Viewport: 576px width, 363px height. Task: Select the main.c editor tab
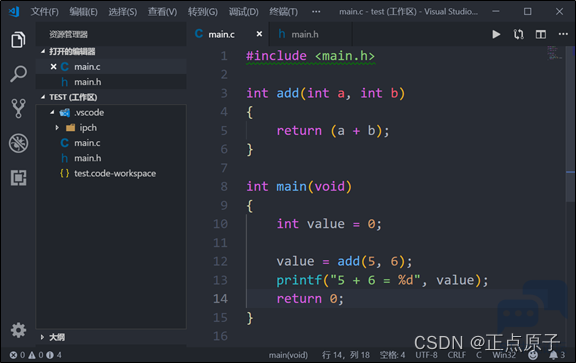[x=228, y=34]
